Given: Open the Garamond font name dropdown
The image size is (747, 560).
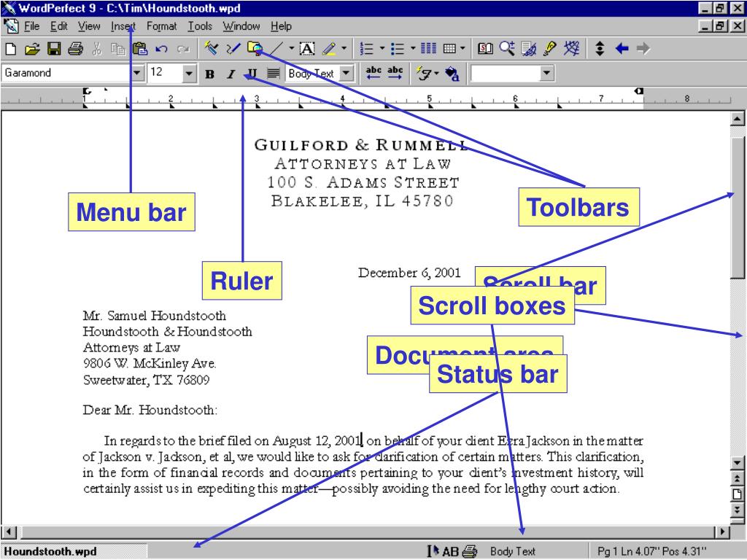Looking at the screenshot, I should pyautogui.click(x=137, y=74).
